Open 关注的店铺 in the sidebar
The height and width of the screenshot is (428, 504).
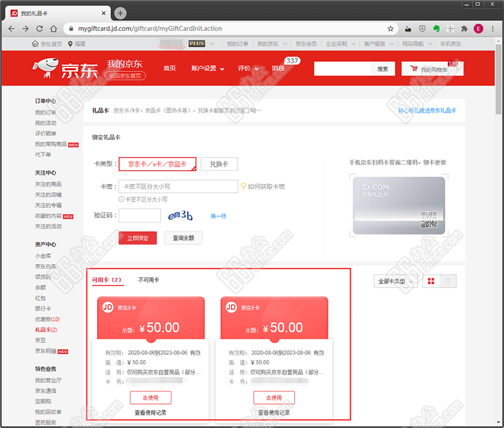point(49,195)
